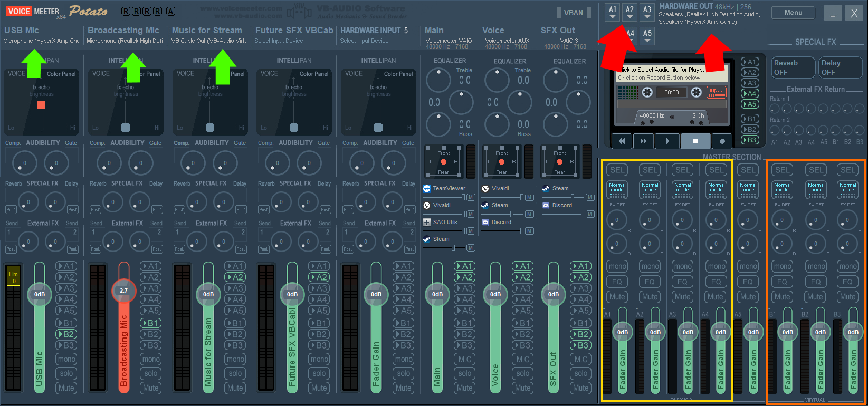Stop the cassette recorder
Image resolution: width=868 pixels, height=406 pixels.
(695, 141)
